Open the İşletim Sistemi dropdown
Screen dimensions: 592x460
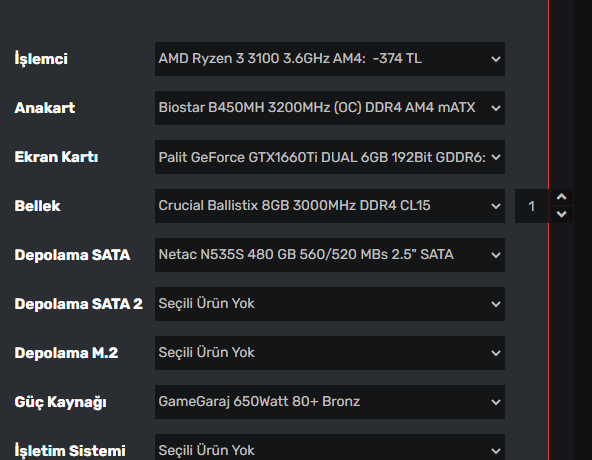coord(330,447)
